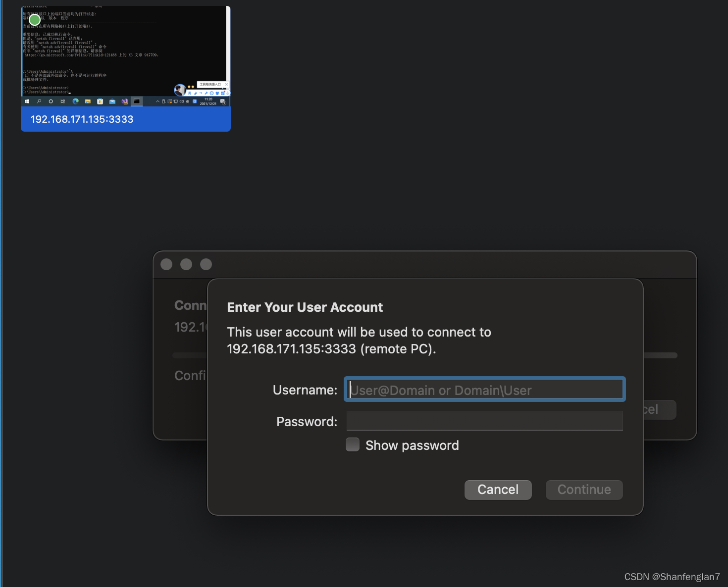Viewport: 728px width, 587px height.
Task: Click the 'Password:' label
Action: (x=307, y=422)
